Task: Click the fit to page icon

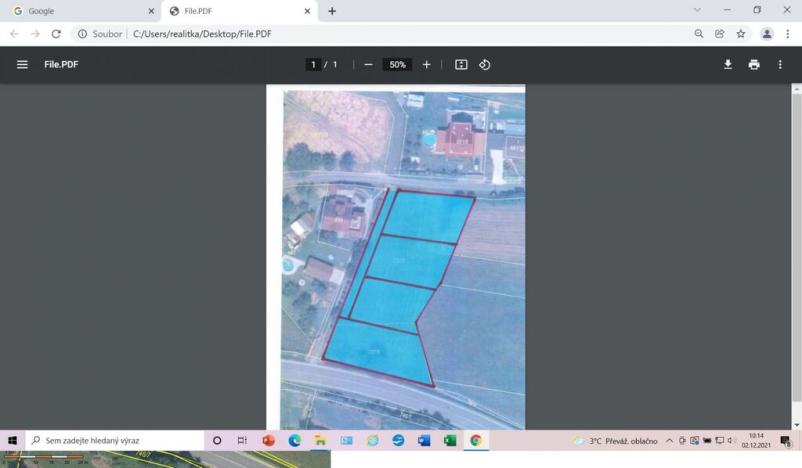Action: coord(461,64)
